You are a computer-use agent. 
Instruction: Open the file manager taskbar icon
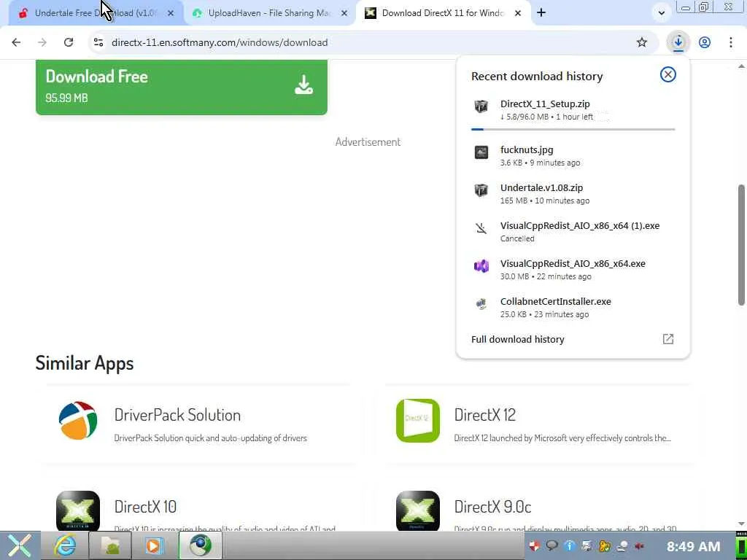pos(110,545)
